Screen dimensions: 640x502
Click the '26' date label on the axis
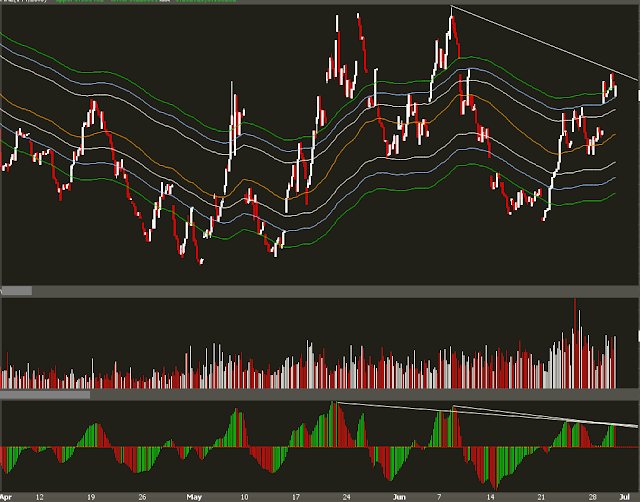(142, 497)
